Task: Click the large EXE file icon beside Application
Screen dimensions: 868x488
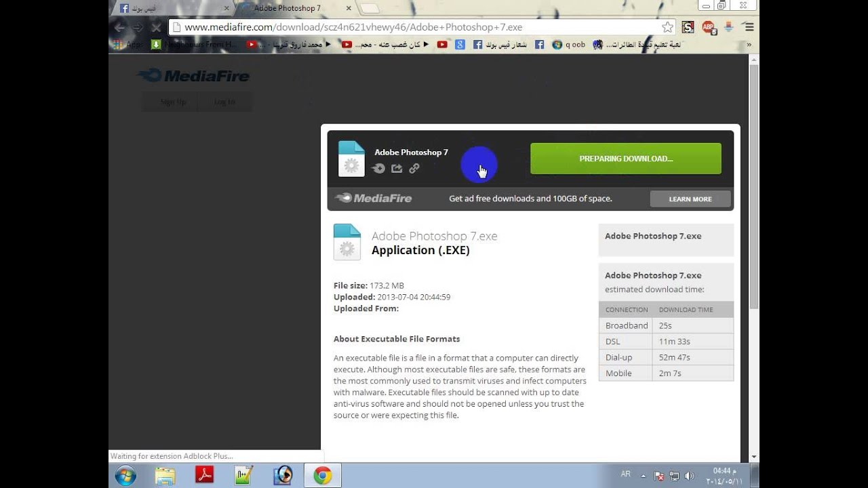Action: point(347,242)
